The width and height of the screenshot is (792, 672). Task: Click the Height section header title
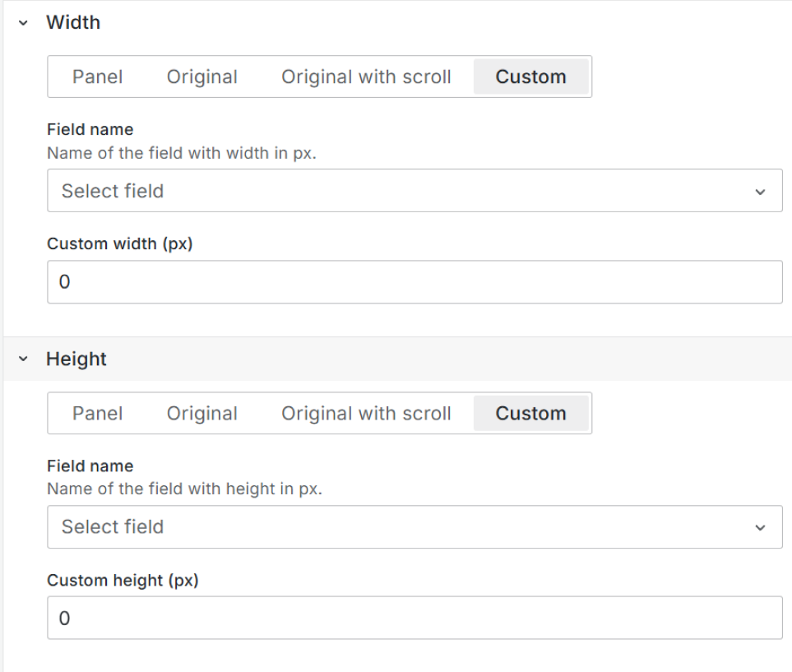(76, 359)
